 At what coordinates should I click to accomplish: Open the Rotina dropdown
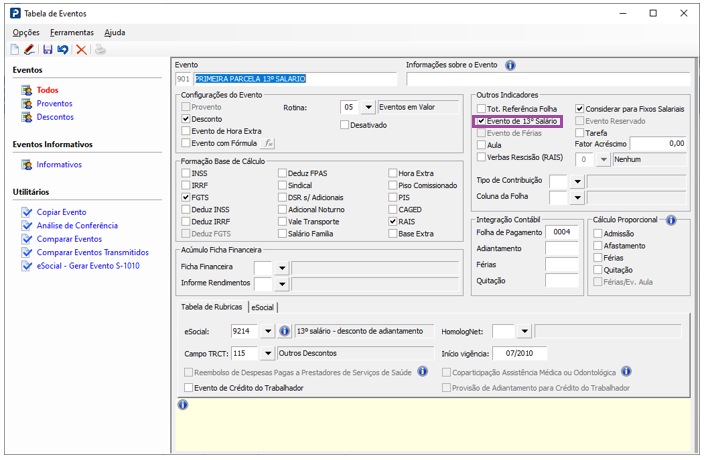pos(368,107)
